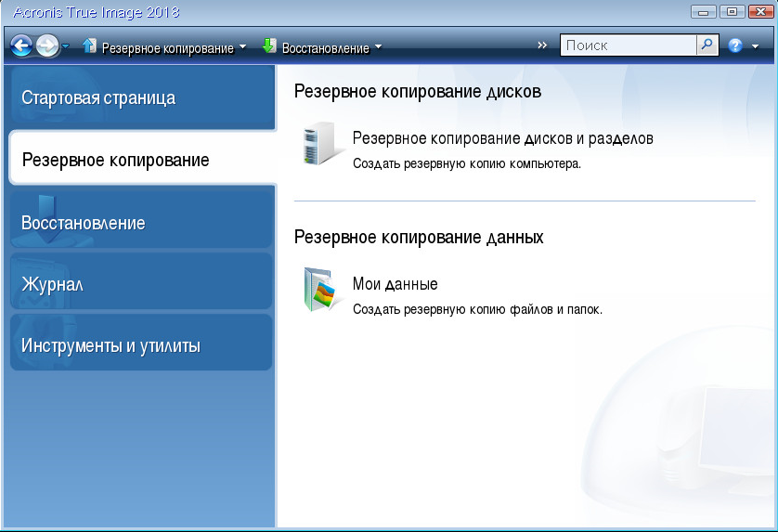Minimize the Acronis True Image window
778x532 pixels.
pyautogui.click(x=703, y=11)
